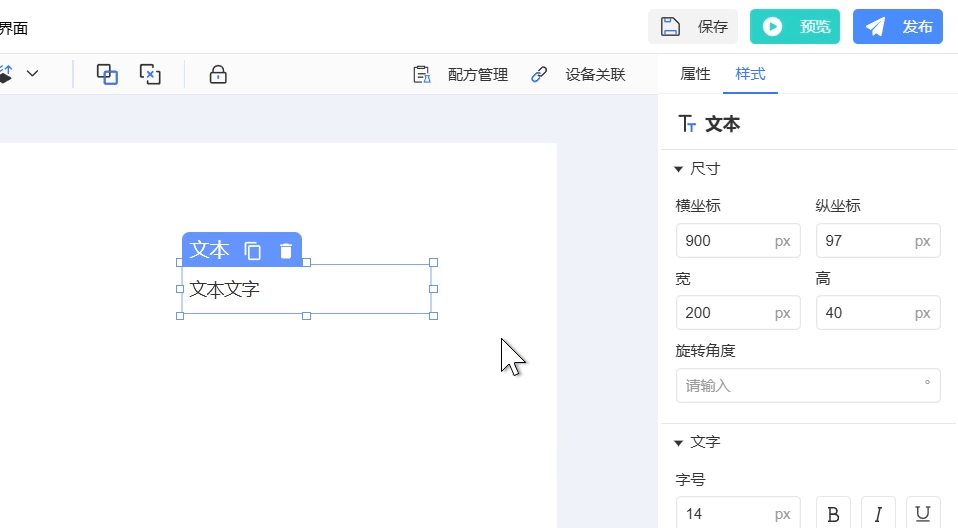Click the 横坐标 input field showing 900
This screenshot has height=528, width=958.
click(x=725, y=241)
